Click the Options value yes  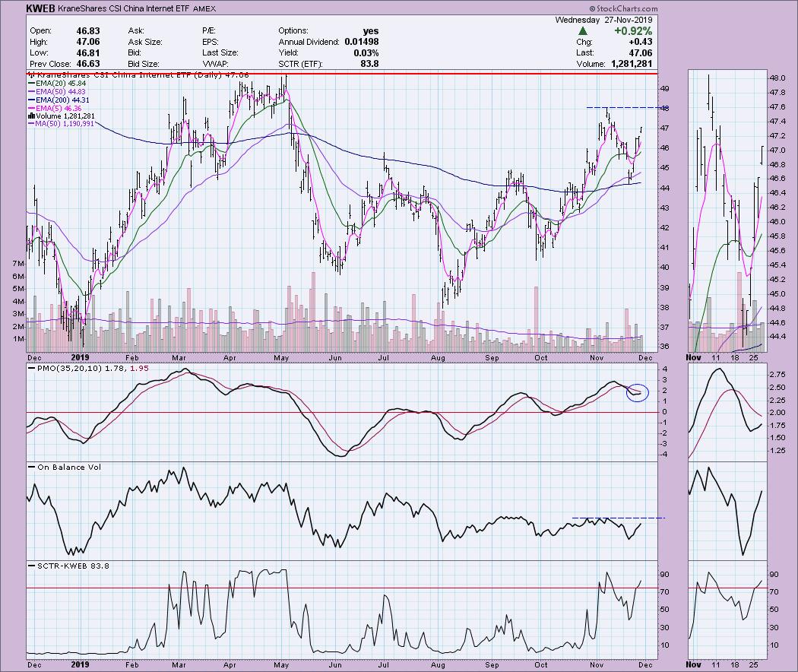click(x=371, y=31)
